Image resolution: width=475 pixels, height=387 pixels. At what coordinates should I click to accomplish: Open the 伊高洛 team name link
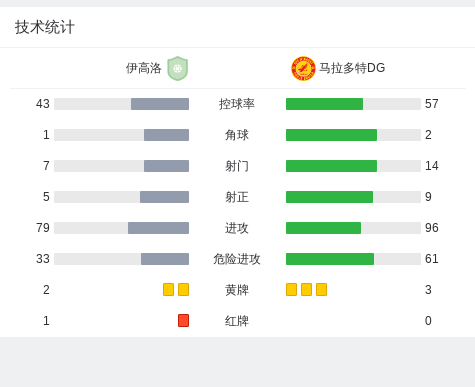pyautogui.click(x=144, y=68)
